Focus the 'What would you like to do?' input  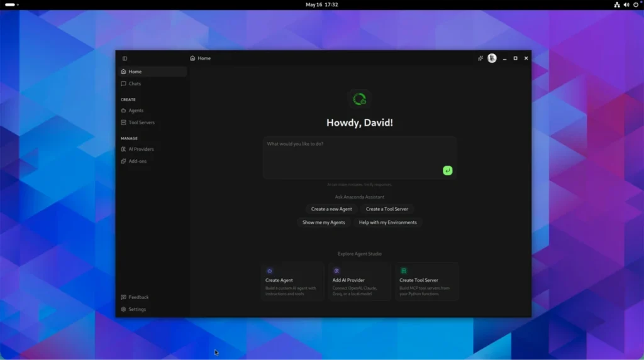[360, 158]
